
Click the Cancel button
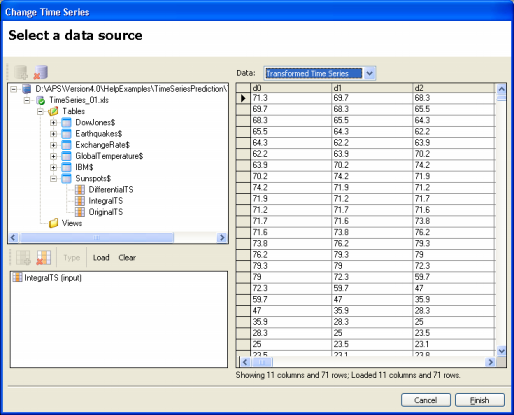pos(426,400)
